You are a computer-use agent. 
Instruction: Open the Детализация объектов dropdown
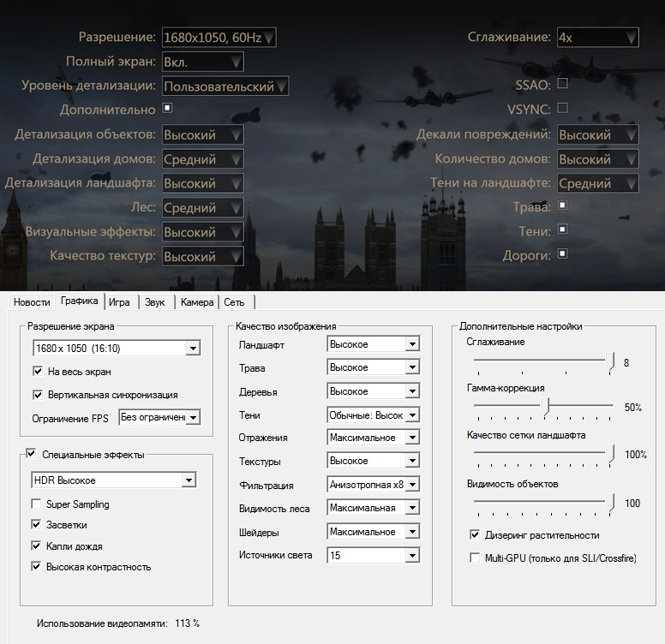(203, 134)
